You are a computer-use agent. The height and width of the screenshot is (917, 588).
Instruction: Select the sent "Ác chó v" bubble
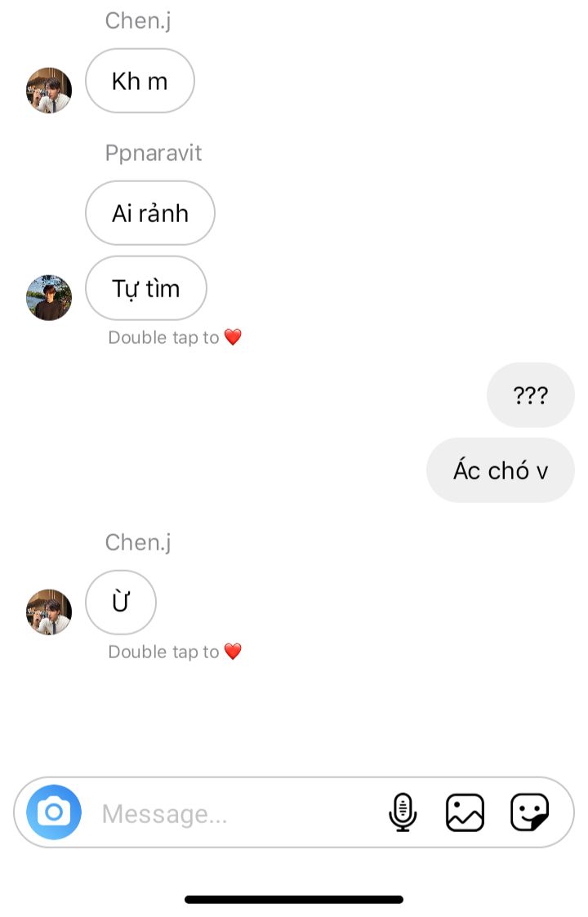(x=501, y=470)
